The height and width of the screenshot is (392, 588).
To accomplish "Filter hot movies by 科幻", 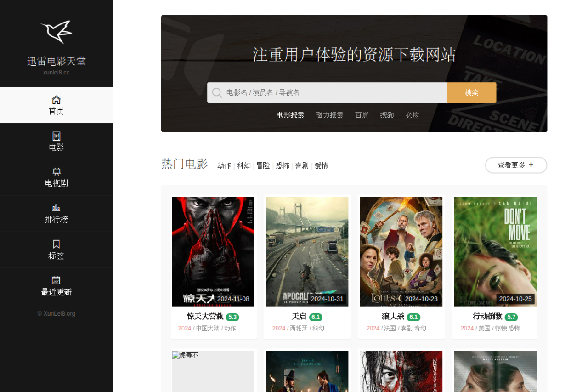I will 244,165.
